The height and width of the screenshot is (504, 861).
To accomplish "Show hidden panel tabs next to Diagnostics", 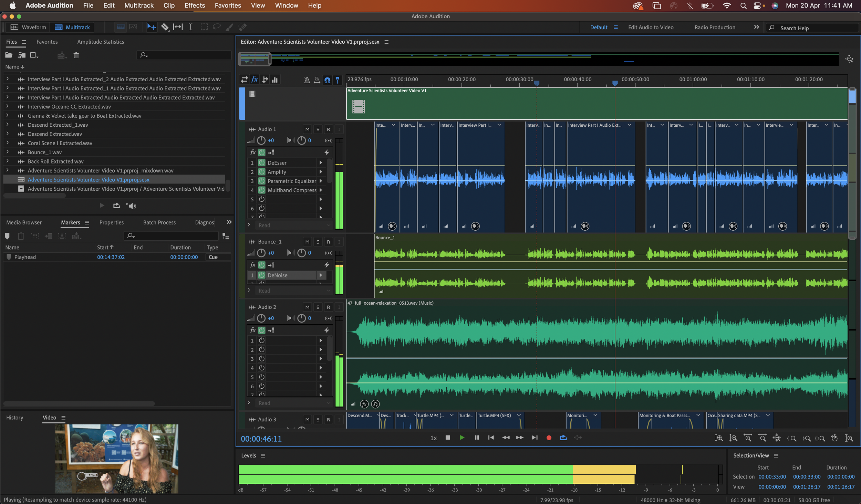I will 229,222.
